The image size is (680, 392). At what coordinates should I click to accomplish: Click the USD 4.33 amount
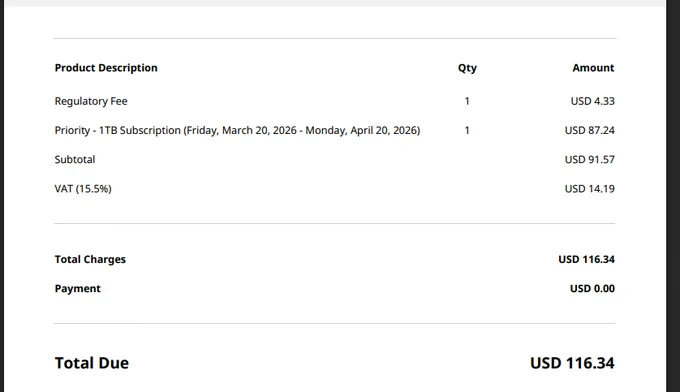coord(592,101)
